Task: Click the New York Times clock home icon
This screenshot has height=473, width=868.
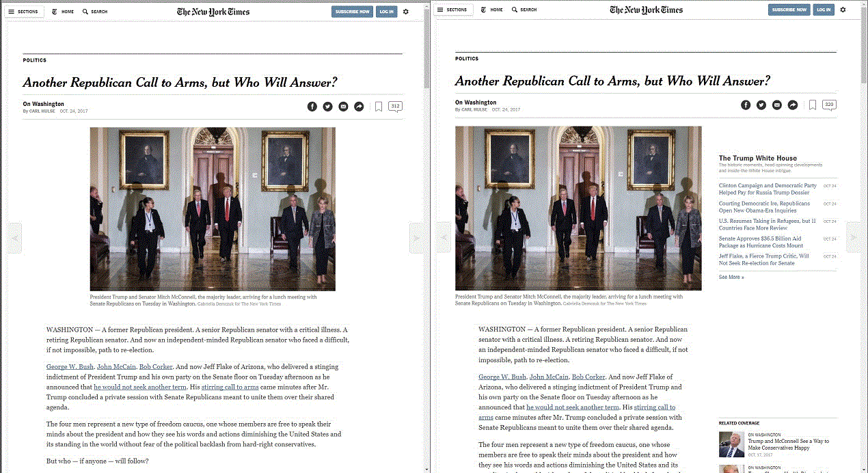Action: click(53, 11)
